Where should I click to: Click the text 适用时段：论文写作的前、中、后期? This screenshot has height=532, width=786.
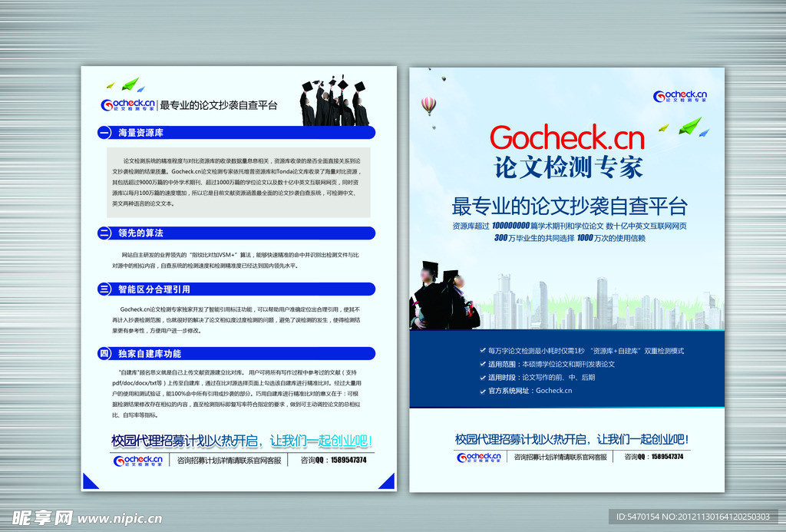tap(541, 377)
